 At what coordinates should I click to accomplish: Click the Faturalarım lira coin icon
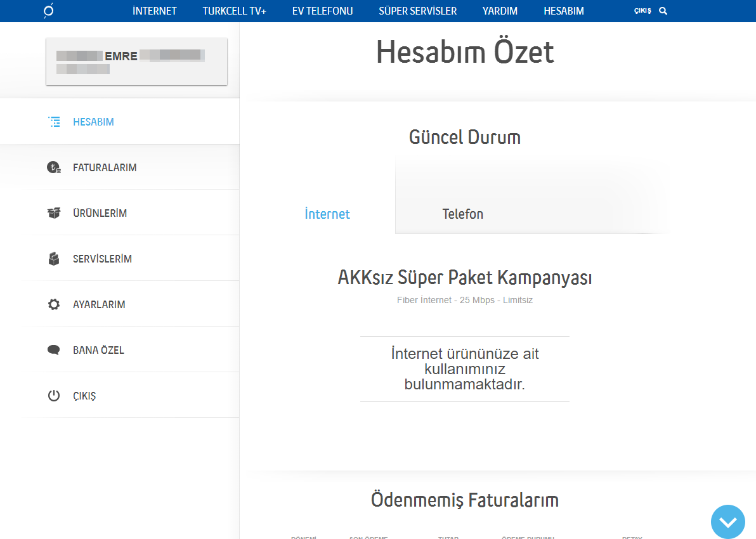point(54,167)
